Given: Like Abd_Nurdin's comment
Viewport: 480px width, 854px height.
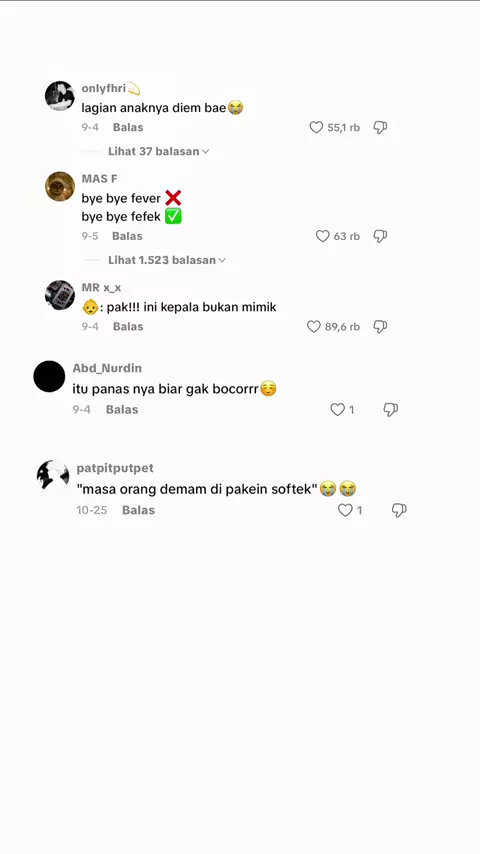Looking at the screenshot, I should tap(338, 410).
